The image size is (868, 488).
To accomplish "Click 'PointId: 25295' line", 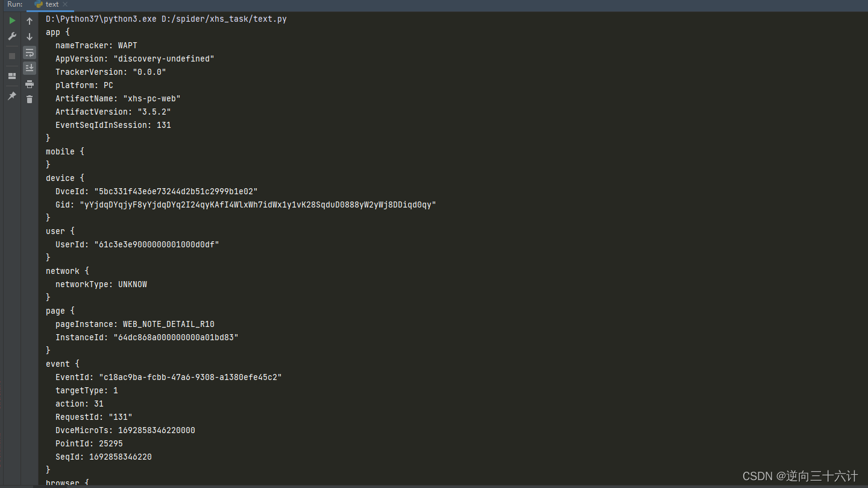I will click(x=89, y=443).
